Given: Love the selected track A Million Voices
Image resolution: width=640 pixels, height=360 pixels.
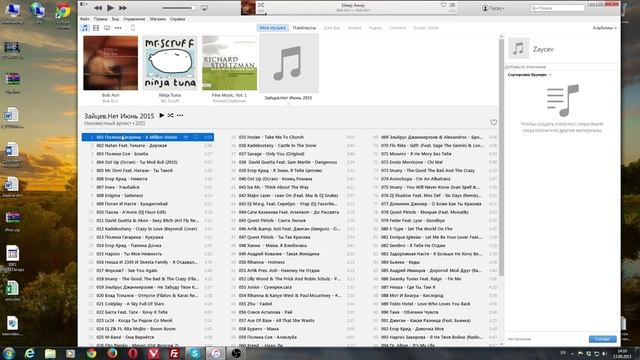Looking at the screenshot, I should [x=196, y=137].
